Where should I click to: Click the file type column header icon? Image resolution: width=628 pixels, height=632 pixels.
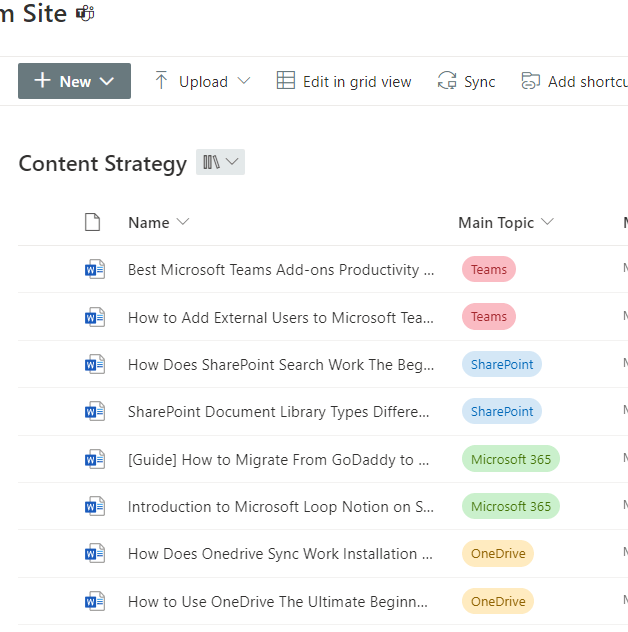(92, 222)
